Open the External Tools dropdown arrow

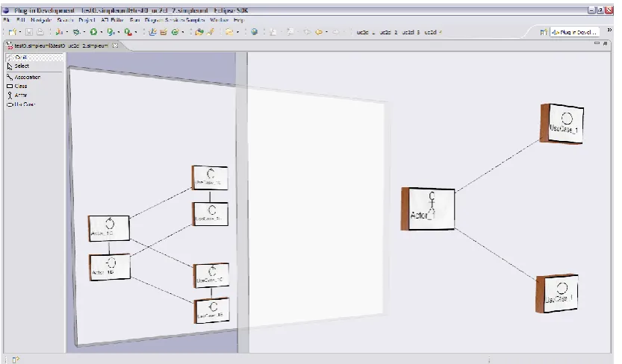[136, 33]
